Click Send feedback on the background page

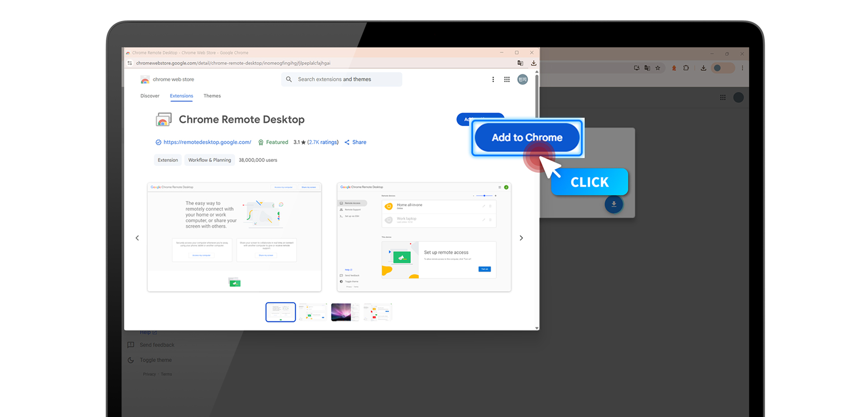pos(157,345)
